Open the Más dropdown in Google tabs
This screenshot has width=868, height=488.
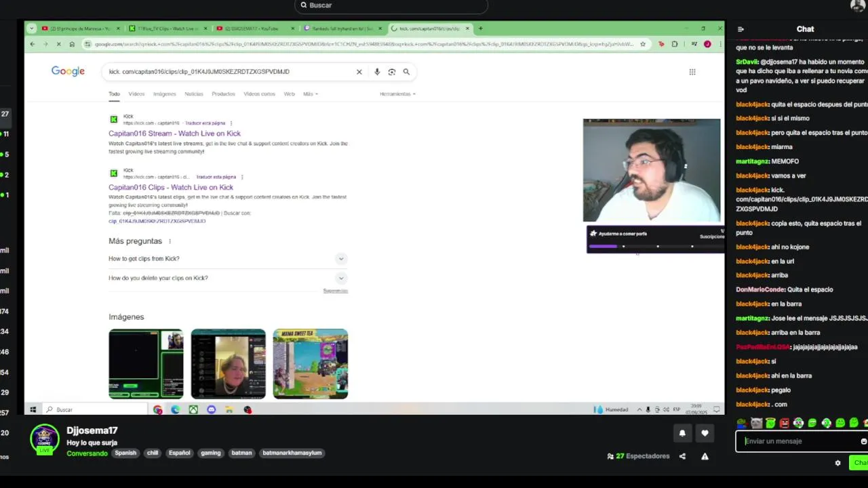click(x=310, y=94)
